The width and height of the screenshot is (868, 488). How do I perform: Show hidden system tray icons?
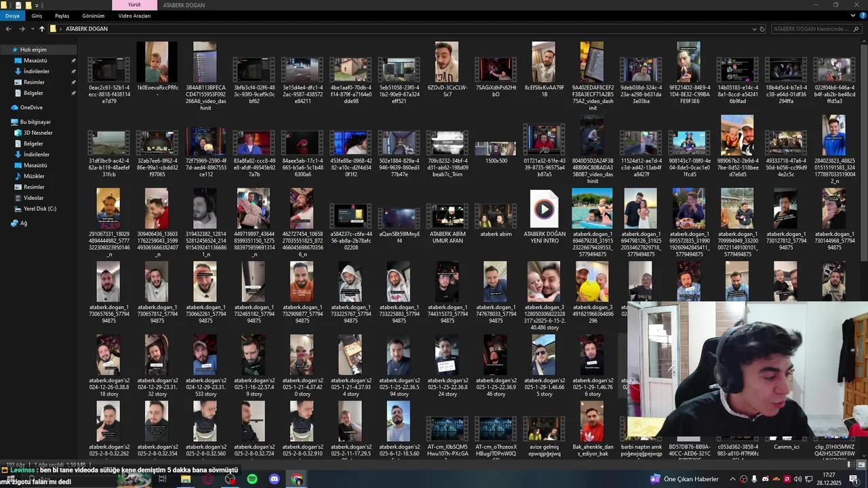pyautogui.click(x=732, y=479)
